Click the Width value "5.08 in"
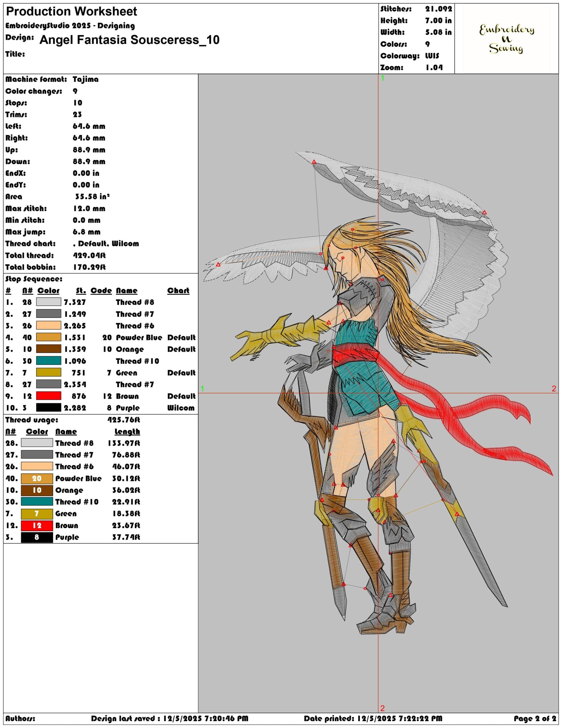The image size is (562, 728). coord(438,32)
